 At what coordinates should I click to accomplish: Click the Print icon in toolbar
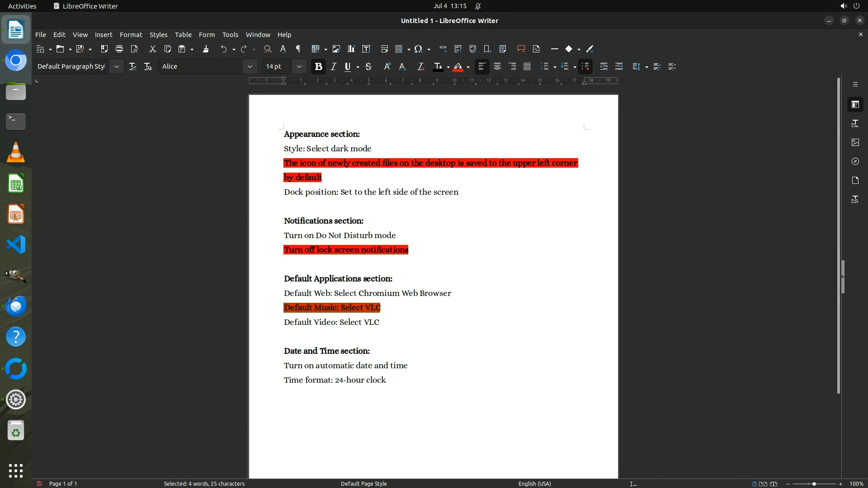coord(119,49)
